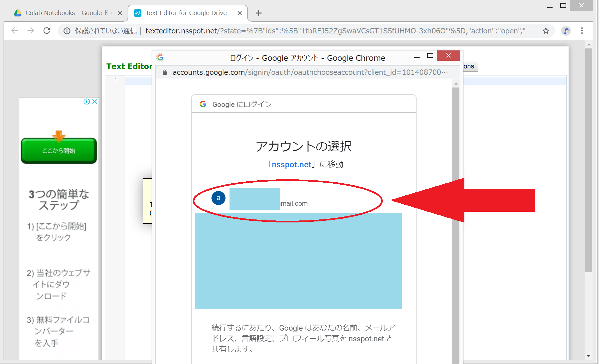Click the green ここから開始 ad button
Screen dimensions: 599x364
(59, 151)
